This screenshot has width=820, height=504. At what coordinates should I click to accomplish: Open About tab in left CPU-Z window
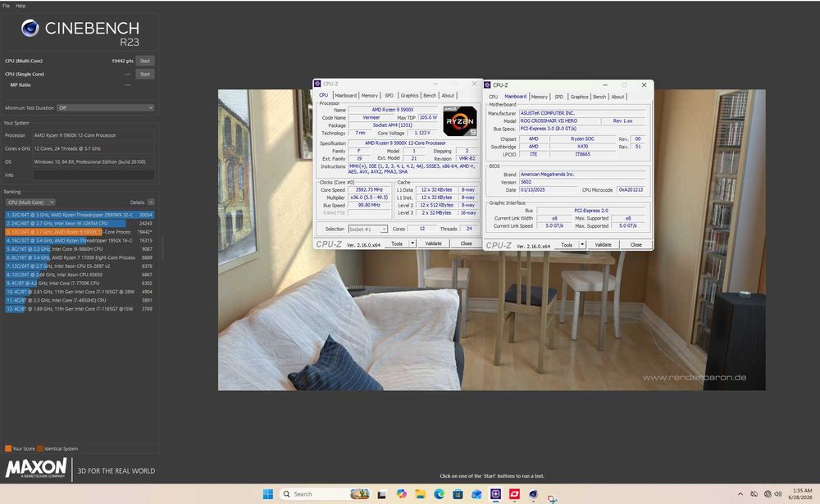point(448,95)
